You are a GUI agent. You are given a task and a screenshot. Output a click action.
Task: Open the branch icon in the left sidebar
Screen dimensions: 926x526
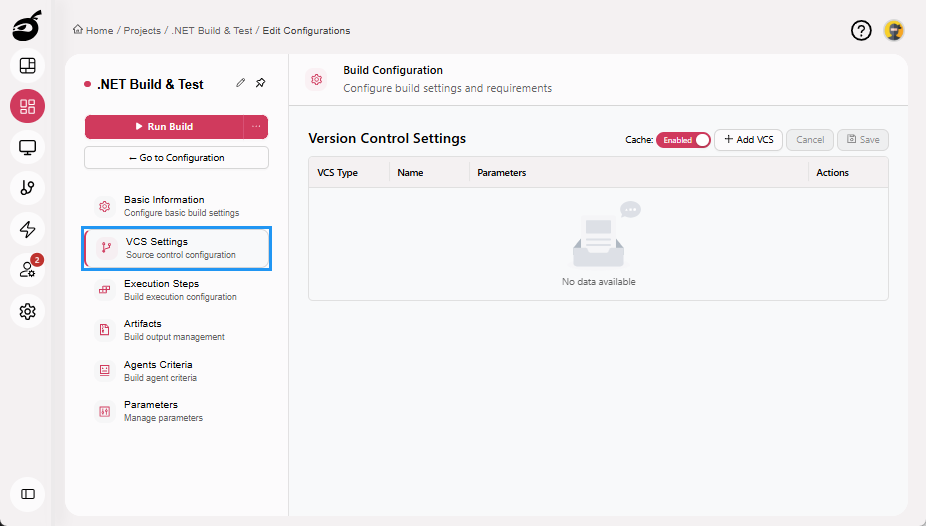click(x=27, y=188)
